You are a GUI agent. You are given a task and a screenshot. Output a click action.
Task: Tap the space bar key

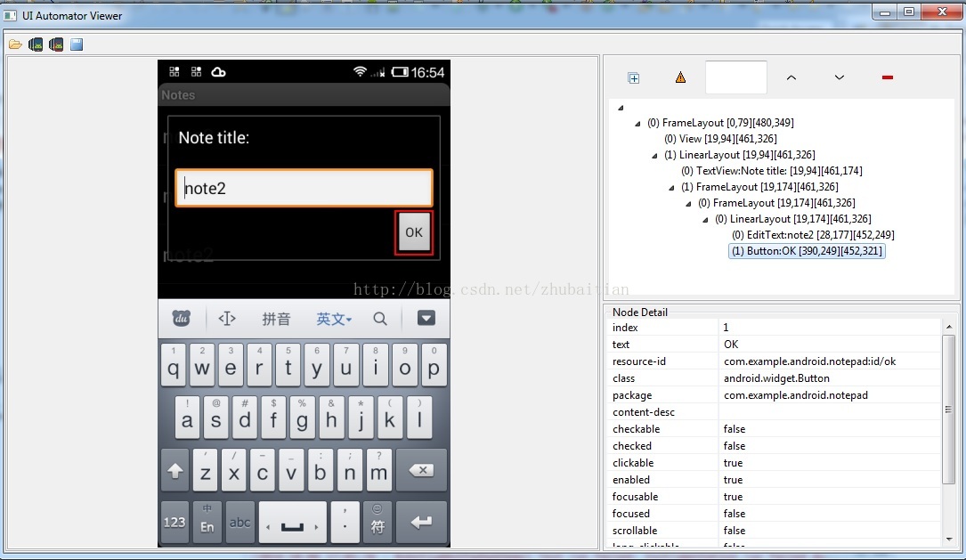pyautogui.click(x=292, y=522)
